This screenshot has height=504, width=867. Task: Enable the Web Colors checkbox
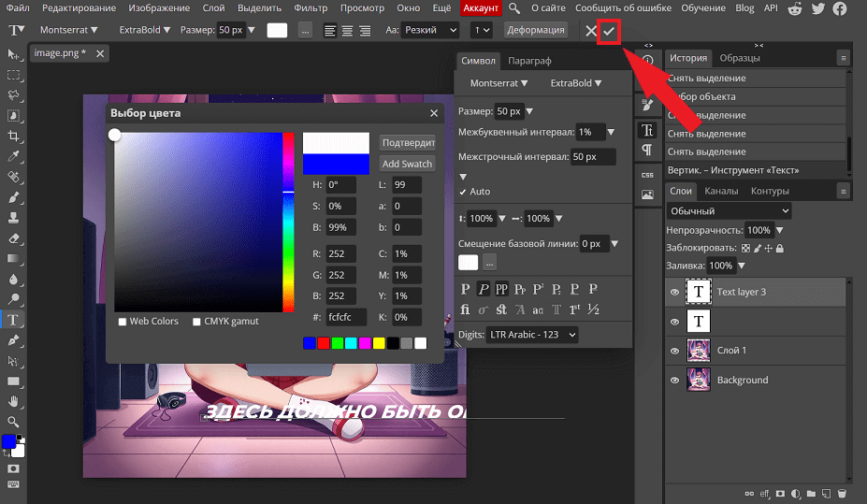[x=123, y=322]
